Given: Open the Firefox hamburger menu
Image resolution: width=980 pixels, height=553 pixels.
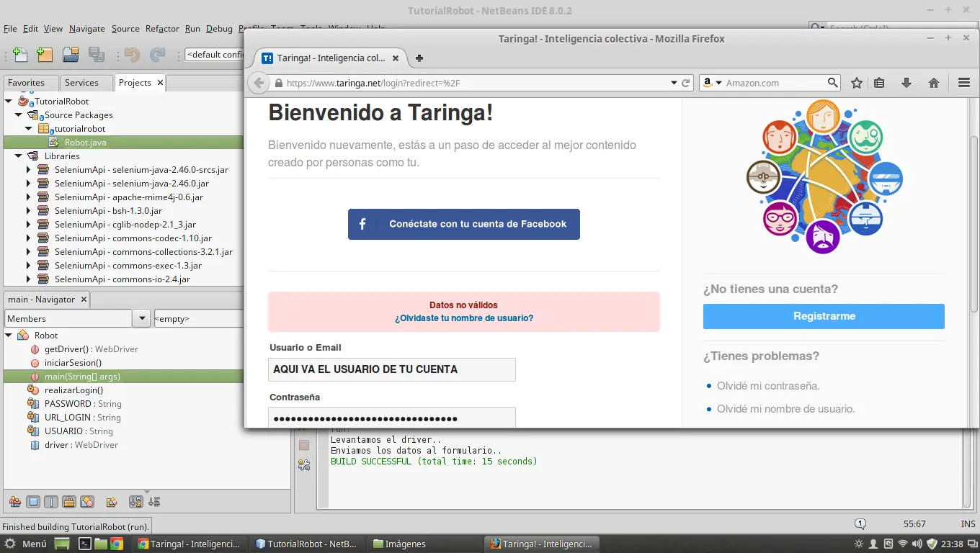Looking at the screenshot, I should 964,83.
